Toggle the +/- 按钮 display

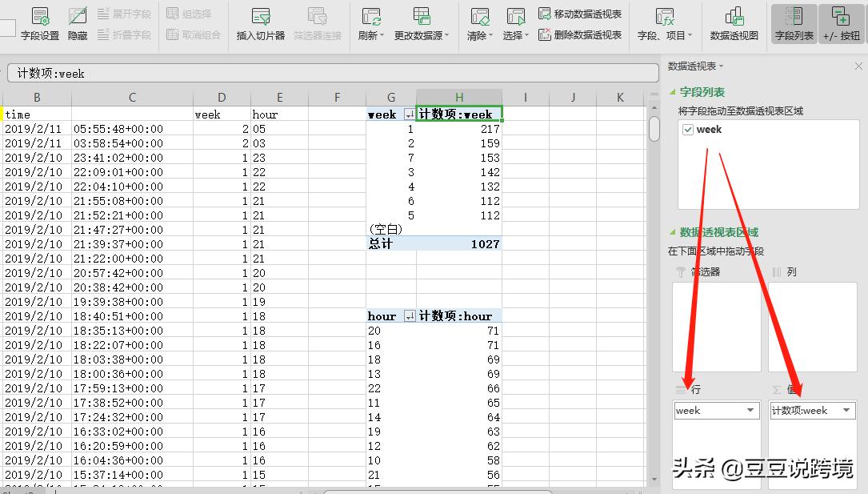coord(841,23)
